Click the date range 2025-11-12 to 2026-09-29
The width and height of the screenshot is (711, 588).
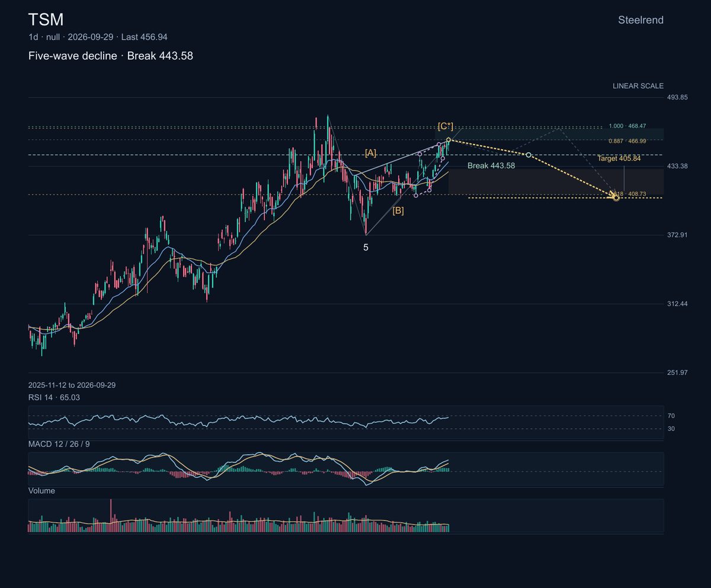tap(72, 385)
